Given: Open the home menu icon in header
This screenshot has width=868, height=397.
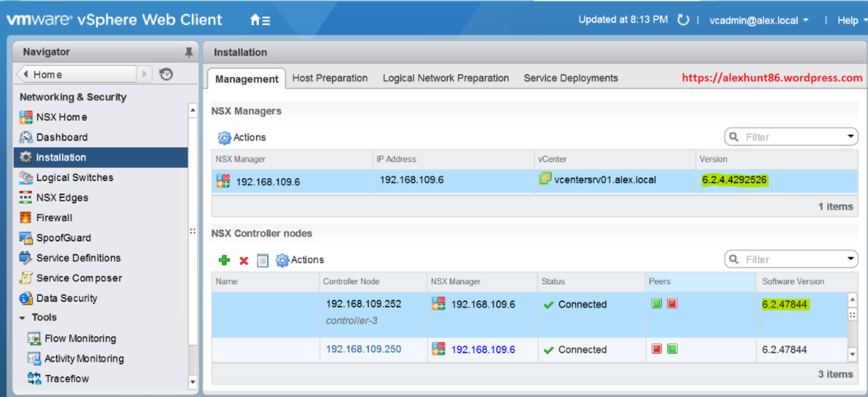Looking at the screenshot, I should (x=260, y=20).
